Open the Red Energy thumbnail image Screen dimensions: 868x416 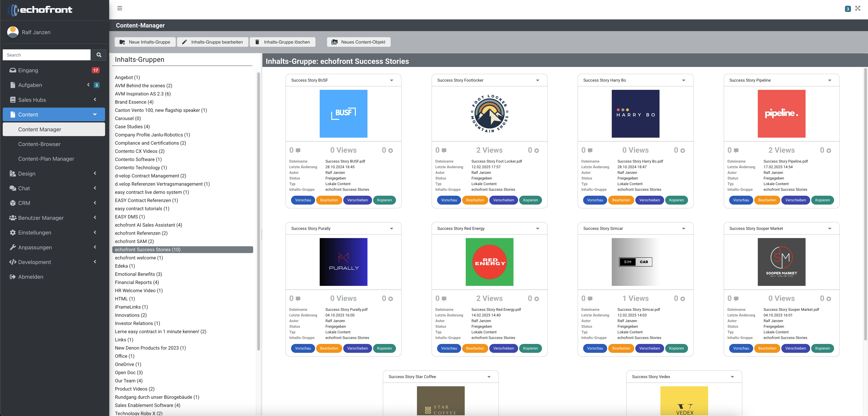(489, 262)
